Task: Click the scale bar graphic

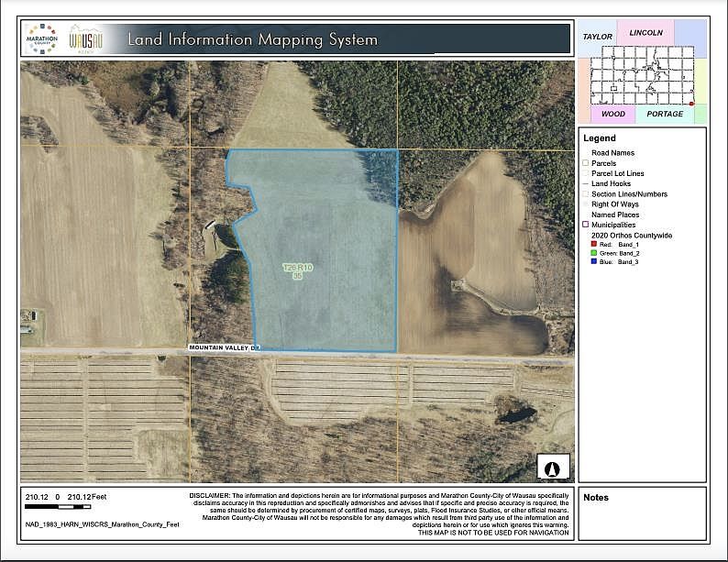Action: [x=58, y=507]
